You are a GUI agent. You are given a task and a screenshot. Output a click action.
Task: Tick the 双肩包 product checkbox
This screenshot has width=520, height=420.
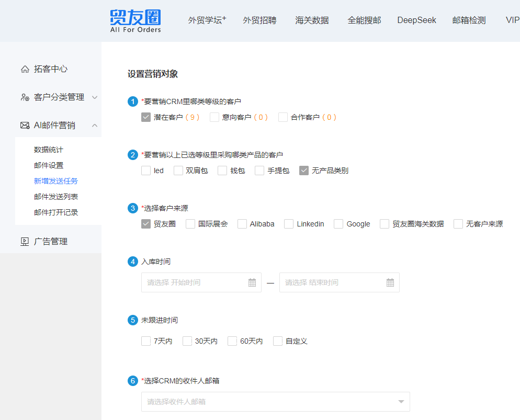[x=178, y=171]
